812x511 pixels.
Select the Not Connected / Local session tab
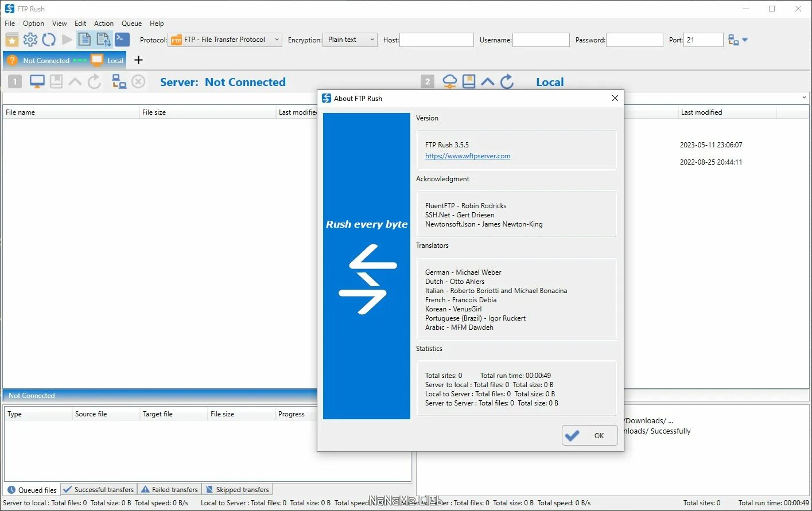pos(65,60)
